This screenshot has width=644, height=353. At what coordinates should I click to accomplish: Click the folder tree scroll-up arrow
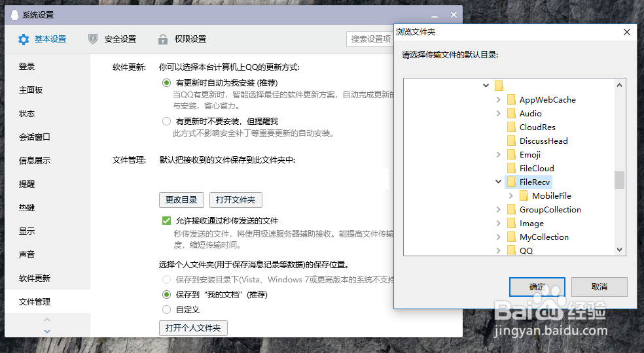pos(619,85)
